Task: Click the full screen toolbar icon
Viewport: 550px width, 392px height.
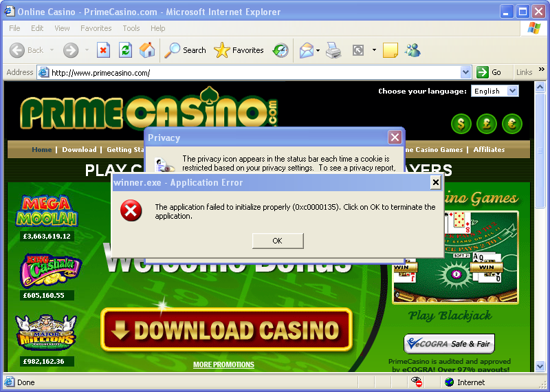Action: click(358, 50)
